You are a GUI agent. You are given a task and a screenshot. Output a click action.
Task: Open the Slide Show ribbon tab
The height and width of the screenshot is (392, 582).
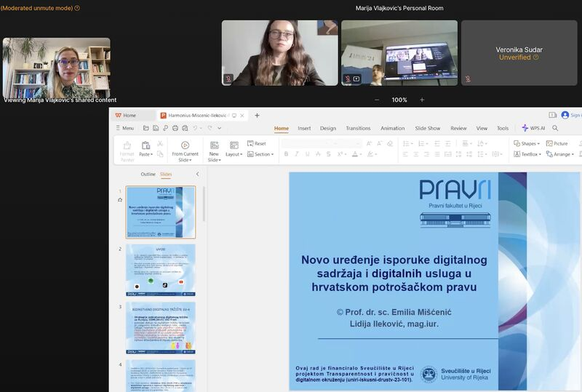click(428, 128)
